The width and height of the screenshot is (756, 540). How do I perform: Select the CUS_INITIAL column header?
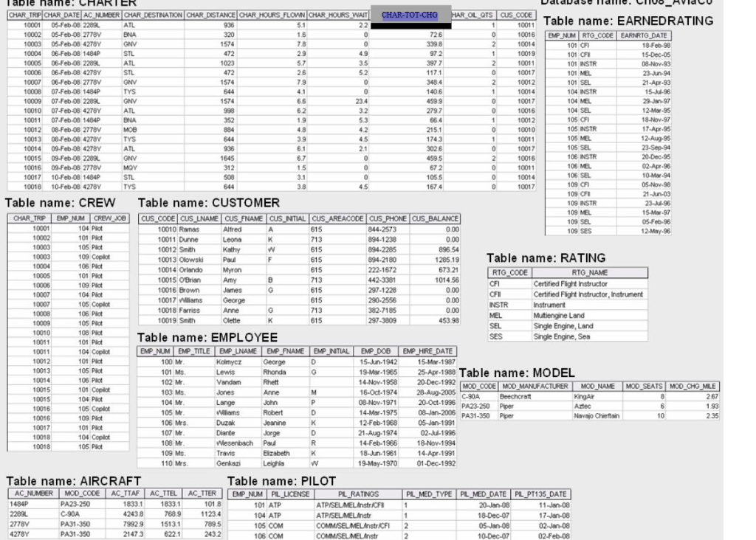(287, 218)
